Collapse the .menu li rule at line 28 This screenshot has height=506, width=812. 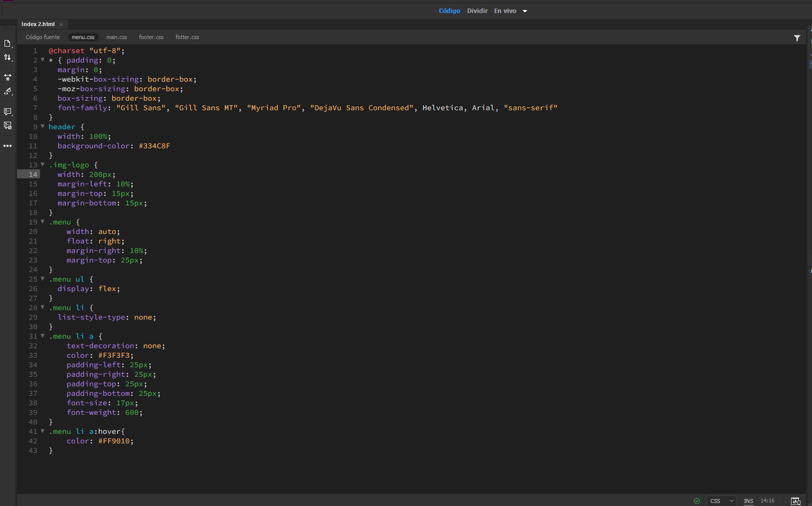tap(43, 308)
